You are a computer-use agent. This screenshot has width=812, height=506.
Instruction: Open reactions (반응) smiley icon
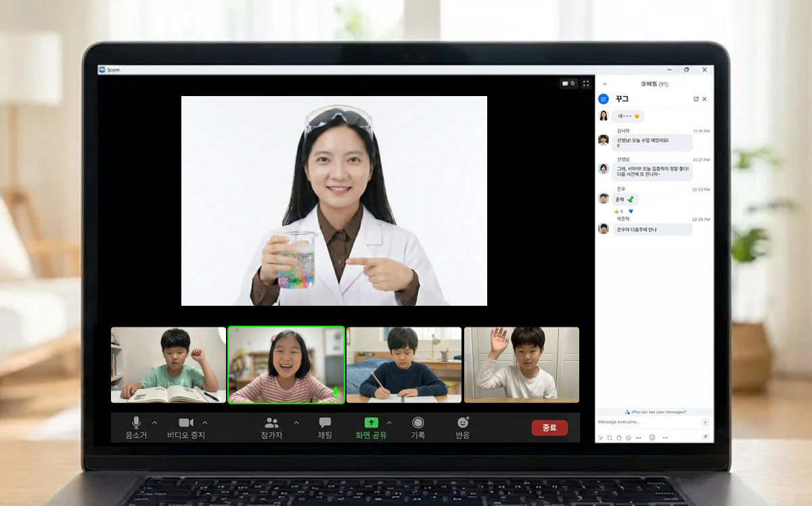(463, 423)
